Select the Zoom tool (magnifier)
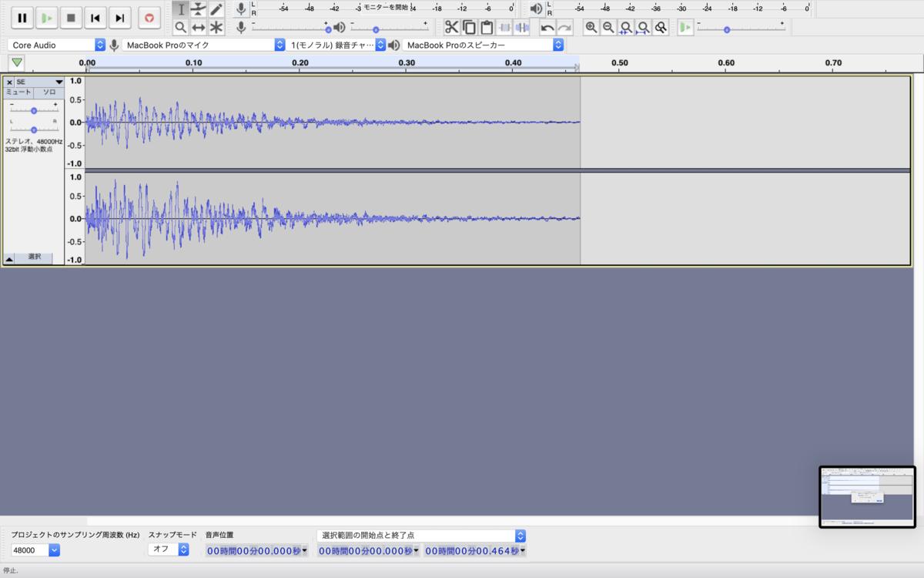 (181, 27)
